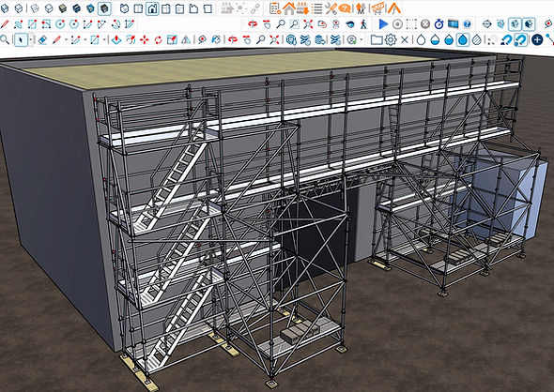554x392 pixels.
Task: Toggle the highlighted blue magnet icon
Action: [x=521, y=39]
